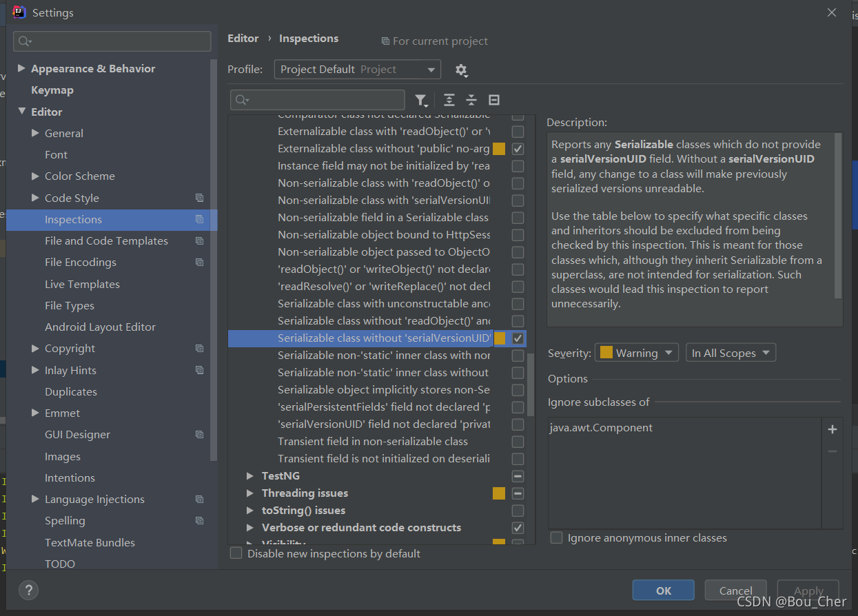Viewport: 858px width, 616px height.
Task: Add a class with the plus icon
Action: [x=832, y=429]
